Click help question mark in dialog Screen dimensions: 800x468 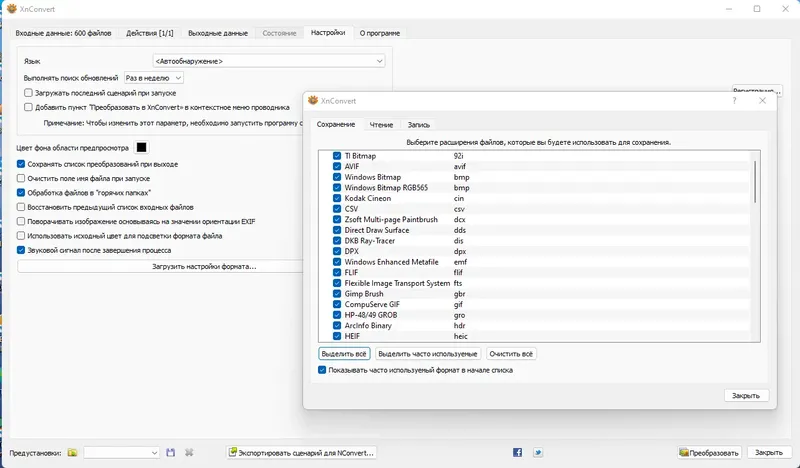tap(734, 101)
